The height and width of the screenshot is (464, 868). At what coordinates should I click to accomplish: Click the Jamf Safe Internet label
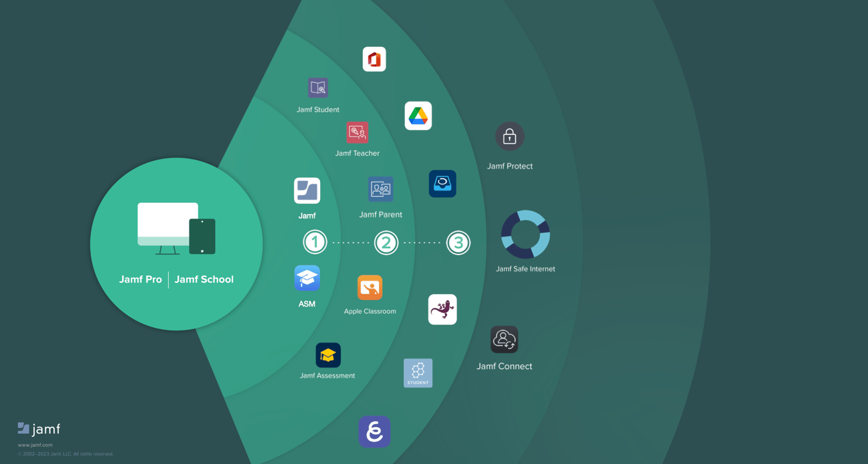[x=526, y=269]
